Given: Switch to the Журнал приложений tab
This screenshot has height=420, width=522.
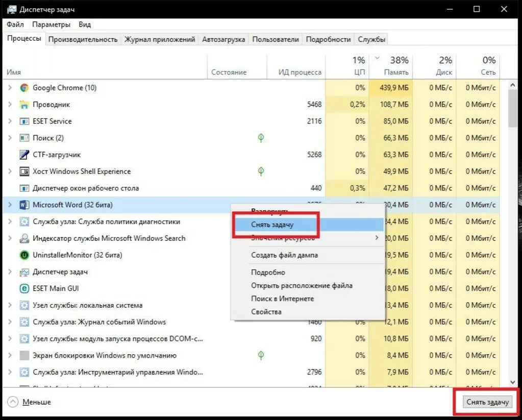Looking at the screenshot, I should click(x=160, y=39).
